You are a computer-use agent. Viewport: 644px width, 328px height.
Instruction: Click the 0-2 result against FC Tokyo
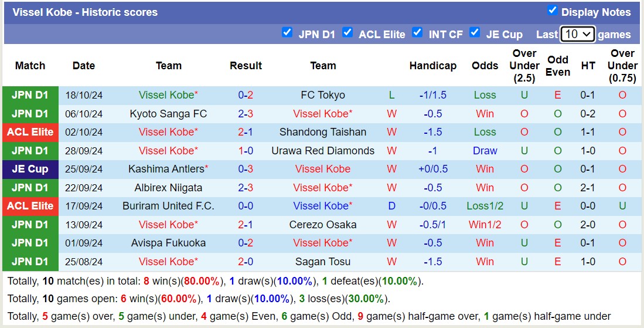pyautogui.click(x=246, y=95)
